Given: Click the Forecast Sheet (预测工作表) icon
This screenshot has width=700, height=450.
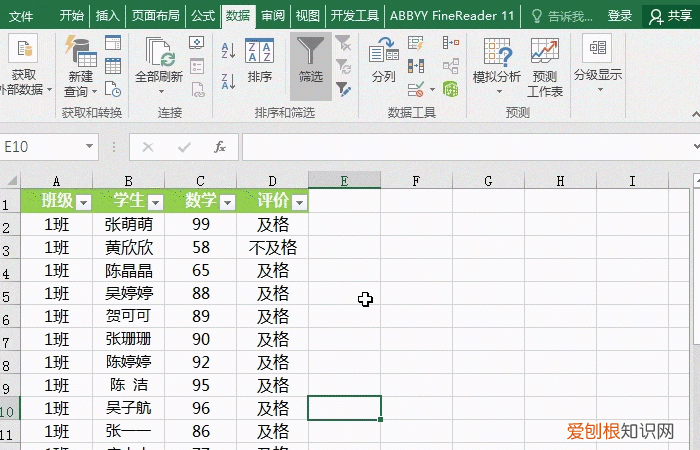Looking at the screenshot, I should coord(545,50).
